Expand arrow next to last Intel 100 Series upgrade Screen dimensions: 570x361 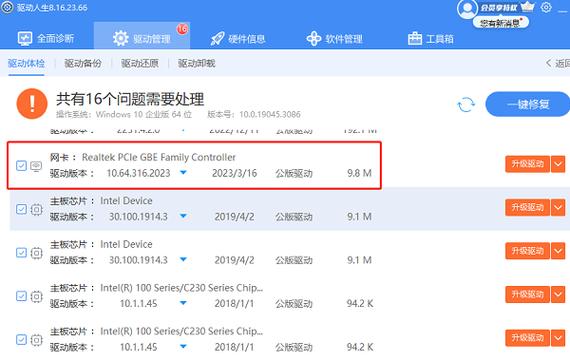coord(558,338)
